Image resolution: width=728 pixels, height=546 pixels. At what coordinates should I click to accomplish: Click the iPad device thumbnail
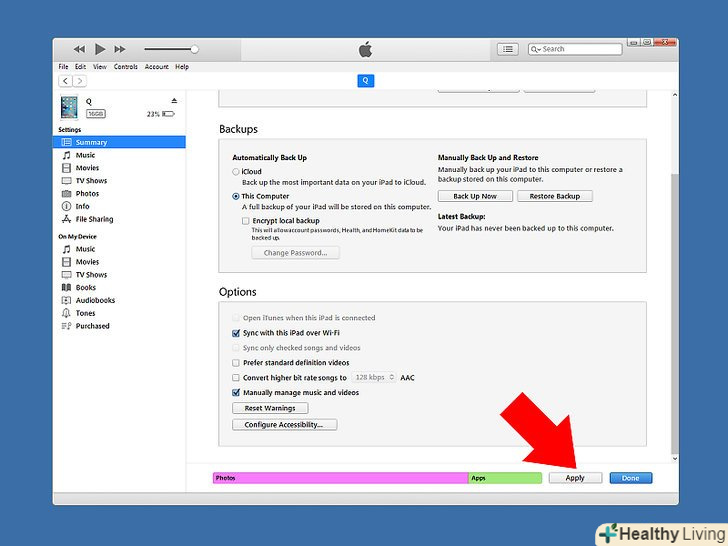coord(69,107)
